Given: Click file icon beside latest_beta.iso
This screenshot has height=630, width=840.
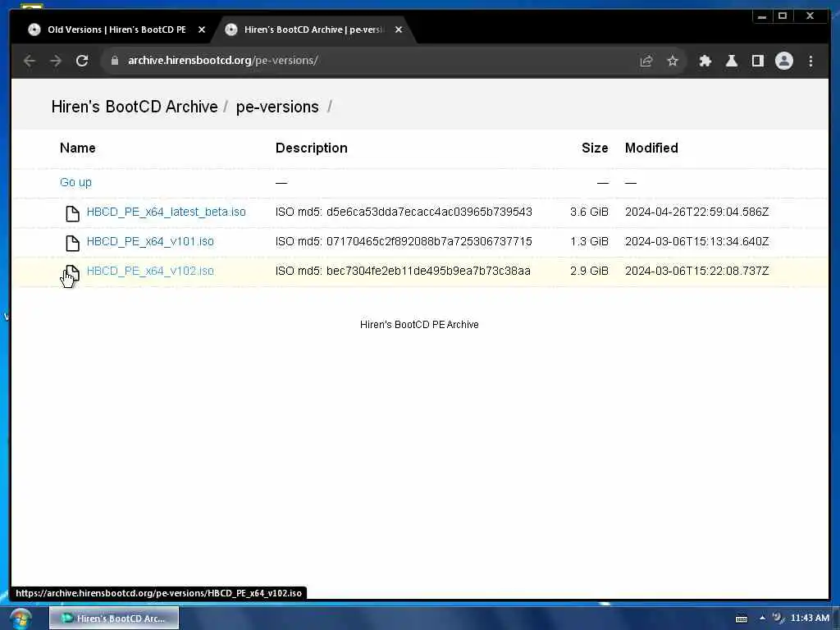Looking at the screenshot, I should coord(72,213).
